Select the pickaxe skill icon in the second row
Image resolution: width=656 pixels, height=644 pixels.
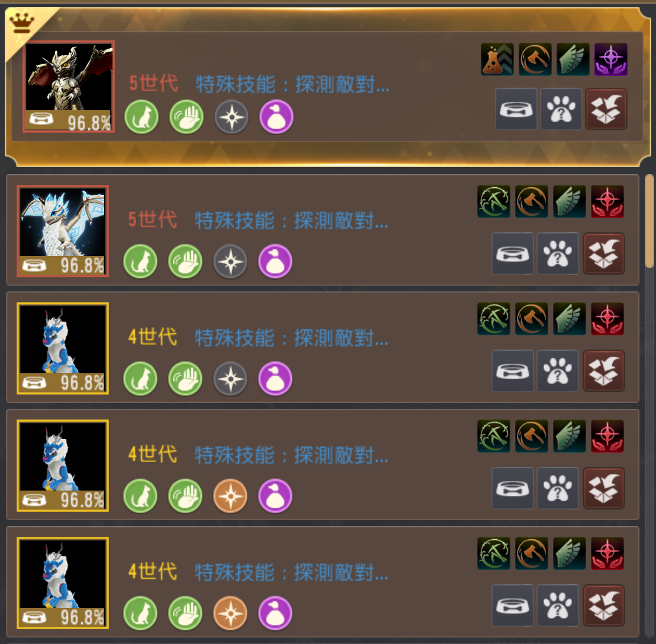(x=494, y=201)
